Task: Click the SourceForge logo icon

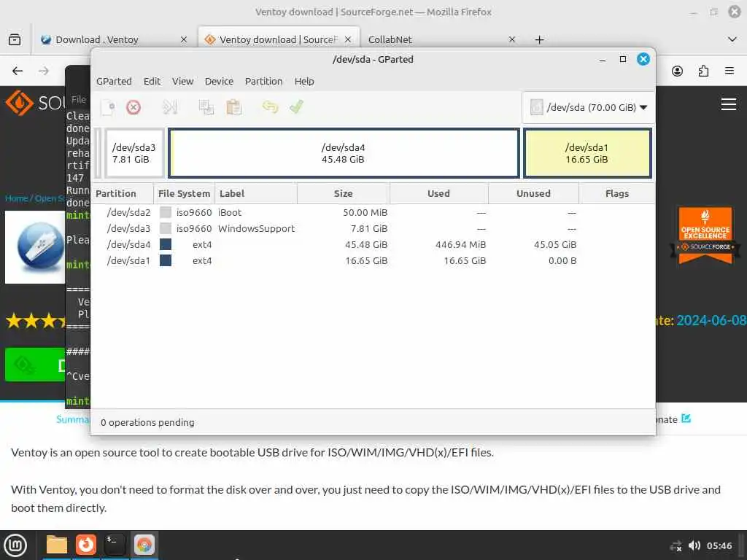Action: click(19, 103)
